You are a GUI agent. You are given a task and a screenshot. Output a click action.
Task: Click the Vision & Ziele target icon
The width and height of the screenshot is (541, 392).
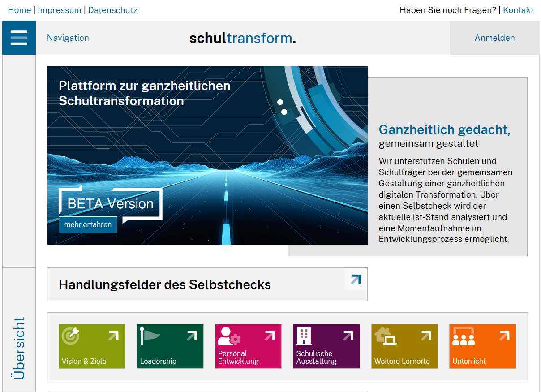pos(70,336)
